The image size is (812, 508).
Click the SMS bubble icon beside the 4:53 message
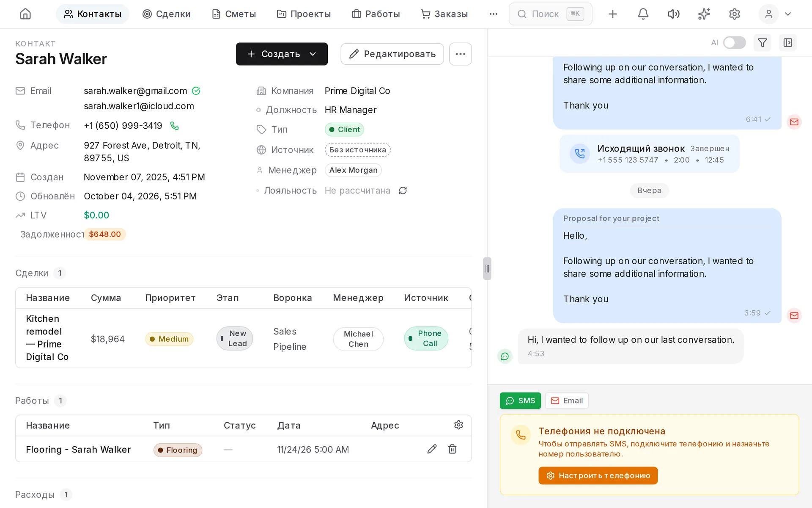click(x=505, y=356)
